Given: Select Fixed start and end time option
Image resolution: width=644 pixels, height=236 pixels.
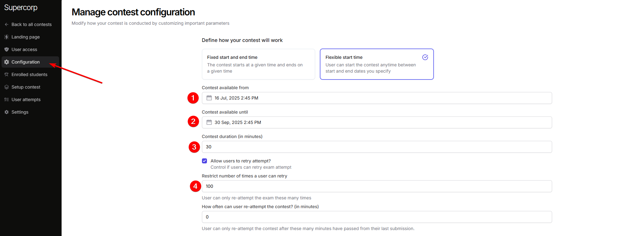Looking at the screenshot, I should (x=258, y=64).
